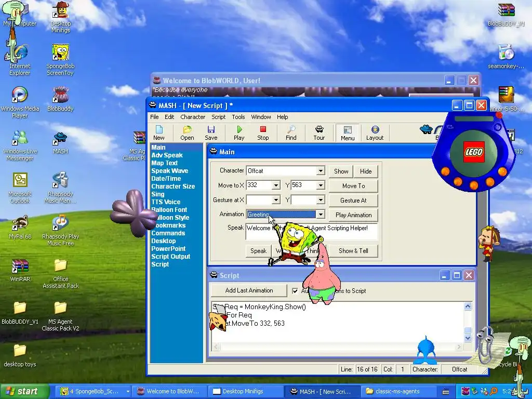Open the Start menu button
This screenshot has height=399, width=532.
pyautogui.click(x=24, y=391)
